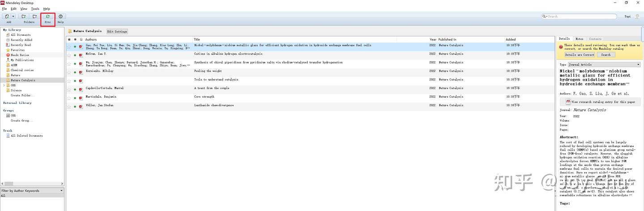
Task: Select All Documents in My Library
Action: coord(21,35)
